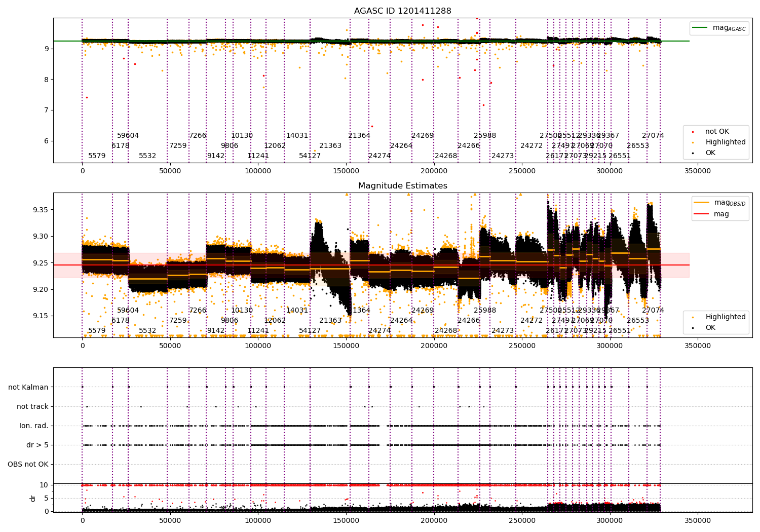Click OBSID label '10130' in the top plot

tap(242, 136)
